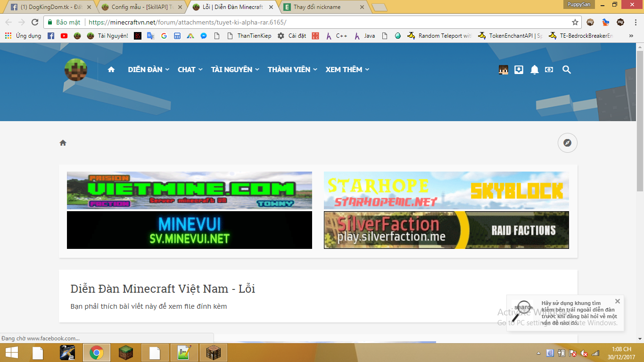
Task: Click the SilverFaction Raid Factions banner
Action: 446,230
